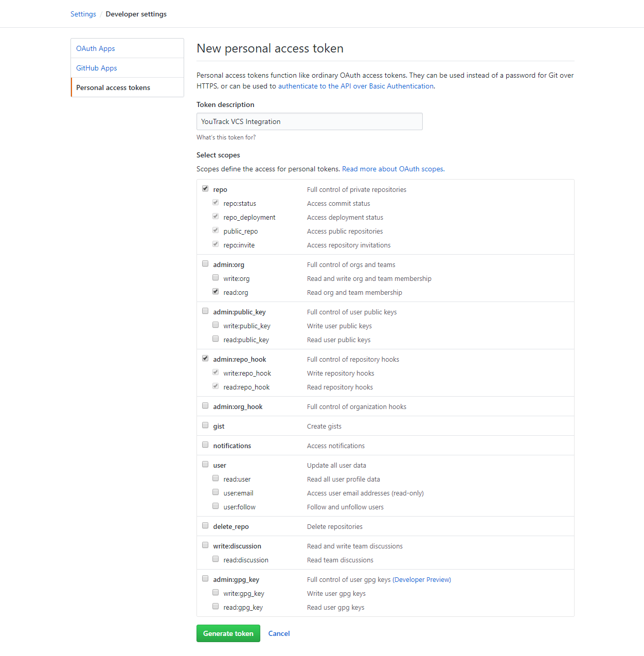Open the Developer Preview link
The image size is (644, 656).
421,579
